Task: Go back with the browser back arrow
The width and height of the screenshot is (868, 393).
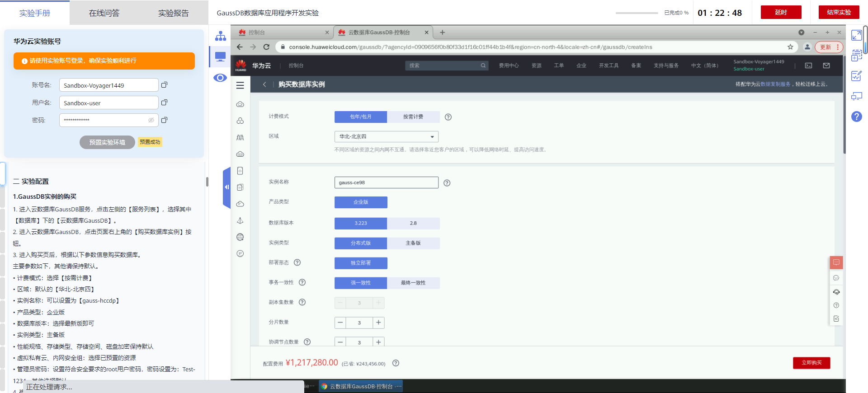Action: click(x=240, y=47)
